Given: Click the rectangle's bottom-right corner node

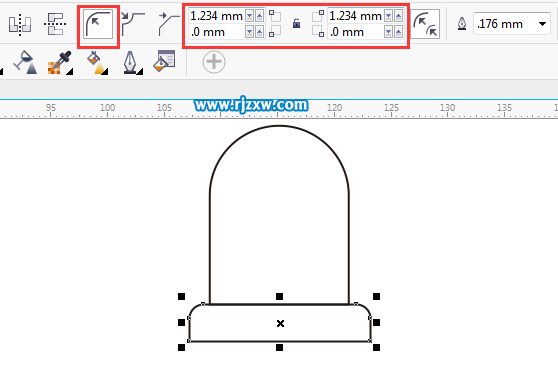Looking at the screenshot, I should coord(370,341).
